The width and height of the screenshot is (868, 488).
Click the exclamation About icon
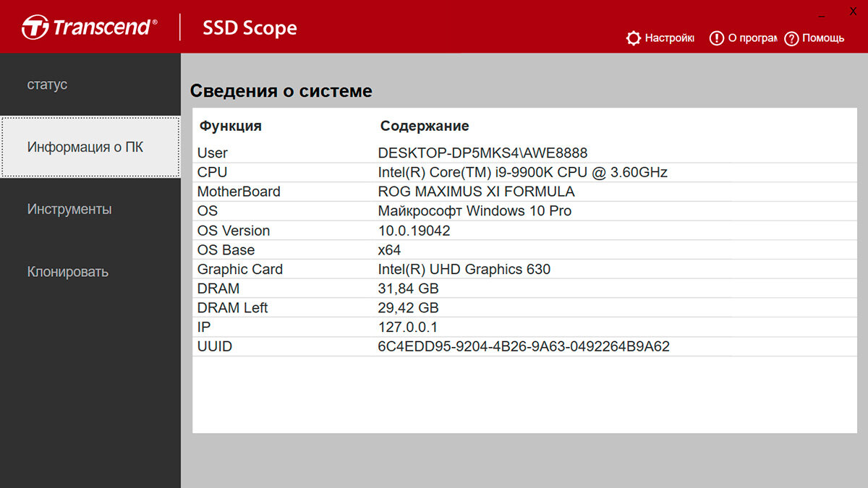717,38
